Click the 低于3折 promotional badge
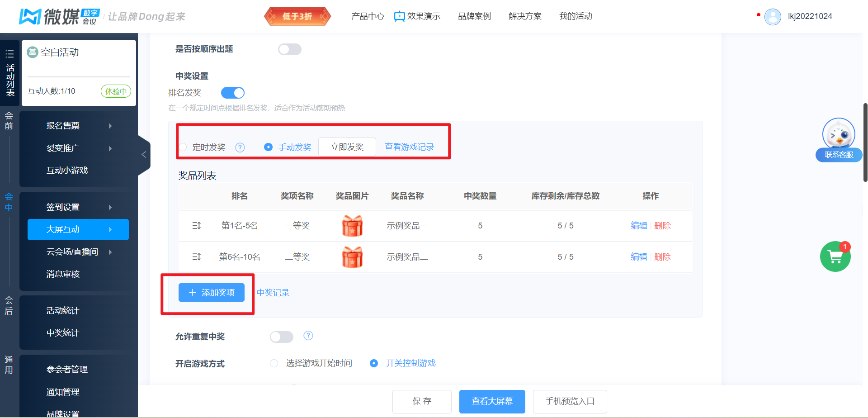 [x=297, y=17]
